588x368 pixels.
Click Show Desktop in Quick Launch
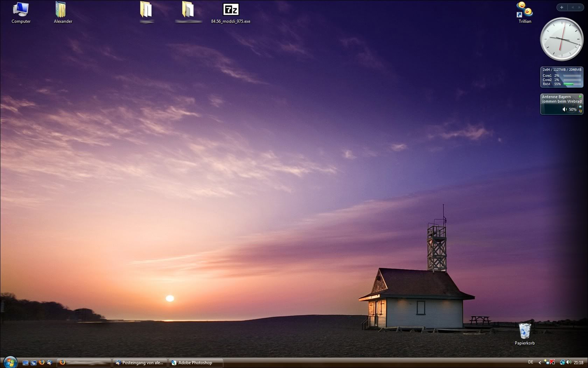(x=26, y=363)
